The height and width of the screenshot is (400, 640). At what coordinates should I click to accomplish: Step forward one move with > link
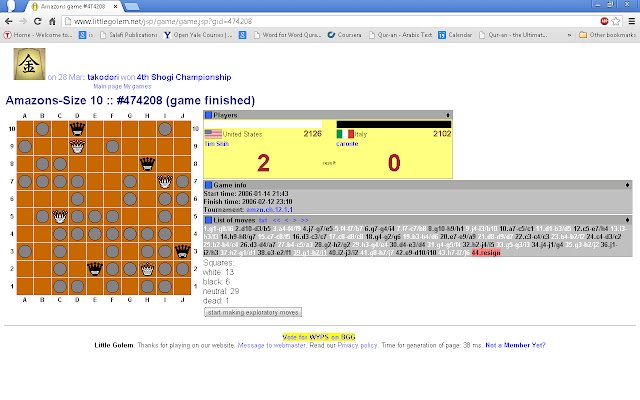(x=294, y=220)
